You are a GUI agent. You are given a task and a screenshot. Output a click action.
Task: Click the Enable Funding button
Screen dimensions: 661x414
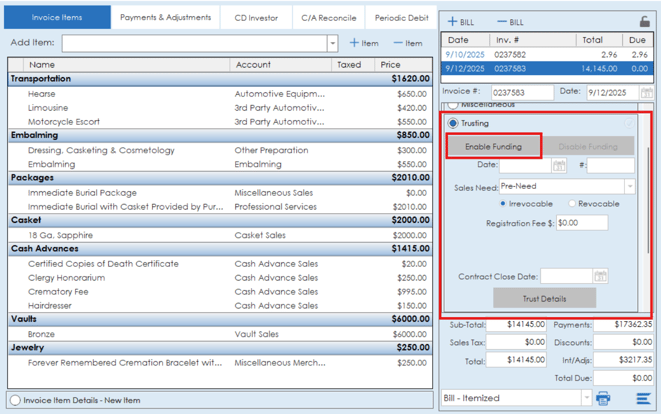(493, 147)
